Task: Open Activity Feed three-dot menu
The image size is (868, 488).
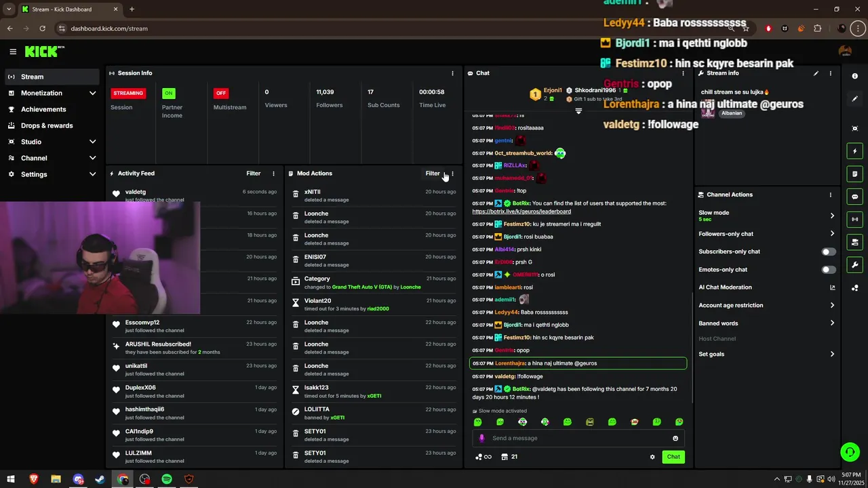Action: tap(273, 174)
